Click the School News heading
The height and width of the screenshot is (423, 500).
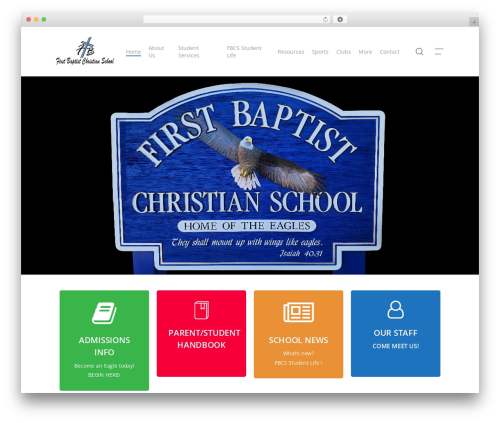[x=298, y=340]
